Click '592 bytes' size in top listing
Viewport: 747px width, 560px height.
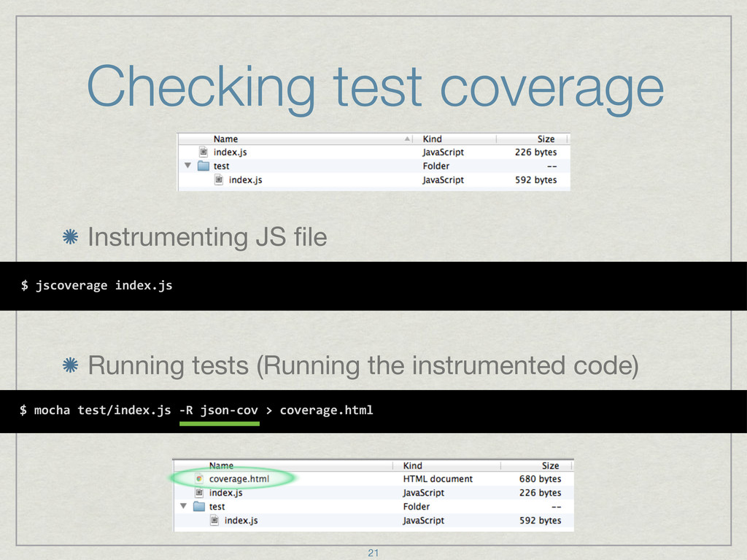pyautogui.click(x=535, y=179)
